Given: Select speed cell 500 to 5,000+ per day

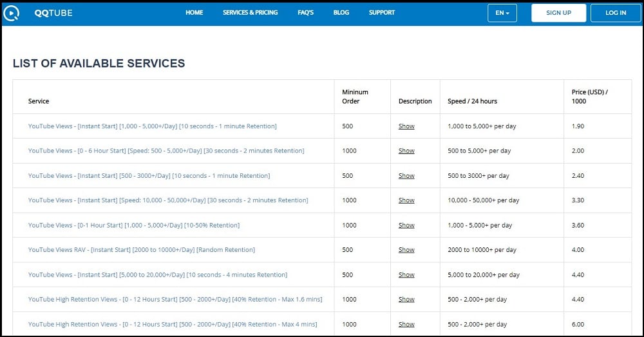Looking at the screenshot, I should [x=479, y=151].
